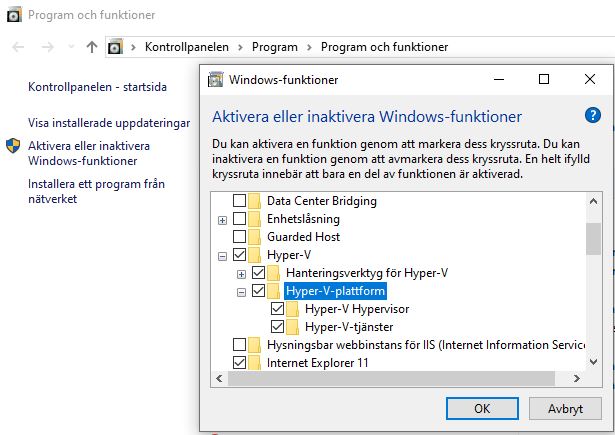Image resolution: width=615 pixels, height=435 pixels.
Task: Uncheck the Hyper-V-plattform checkbox
Action: click(x=258, y=291)
